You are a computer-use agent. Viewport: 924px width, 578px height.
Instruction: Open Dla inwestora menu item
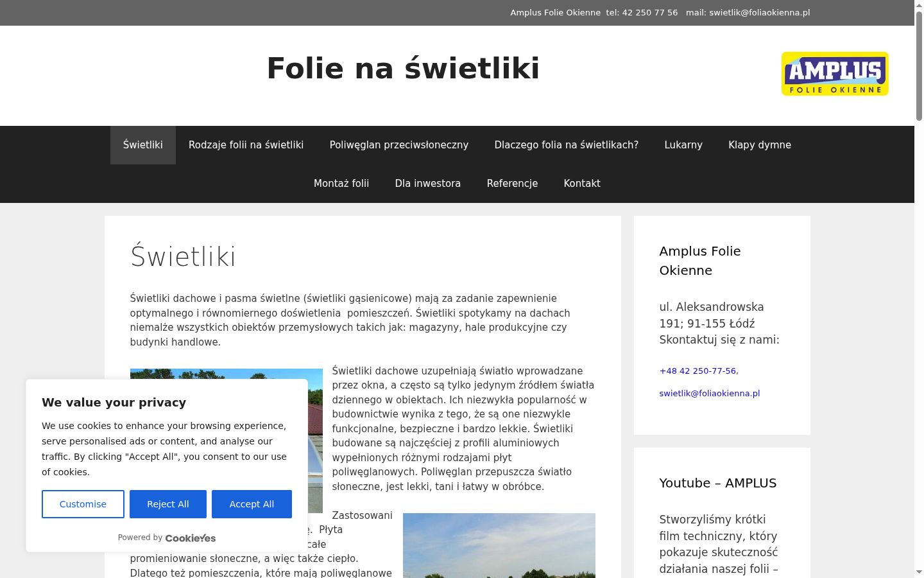[x=428, y=184]
